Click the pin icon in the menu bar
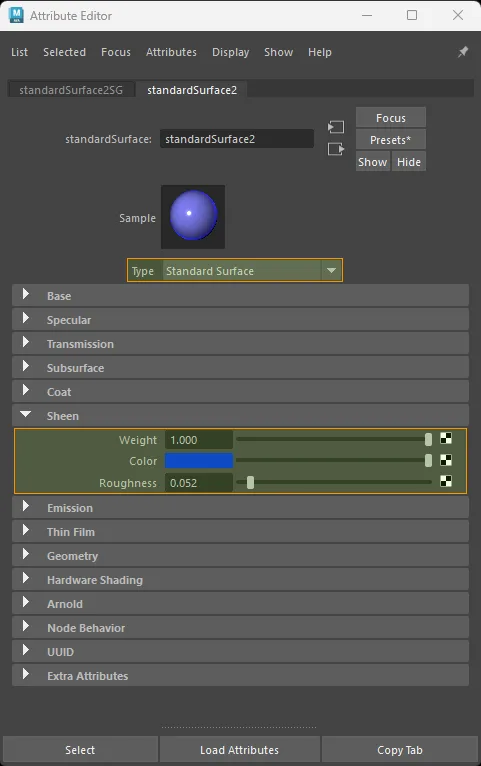This screenshot has height=766, width=481. coord(462,52)
